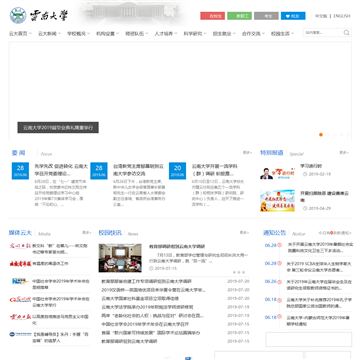Click the 通知公告 section heading

point(274,233)
